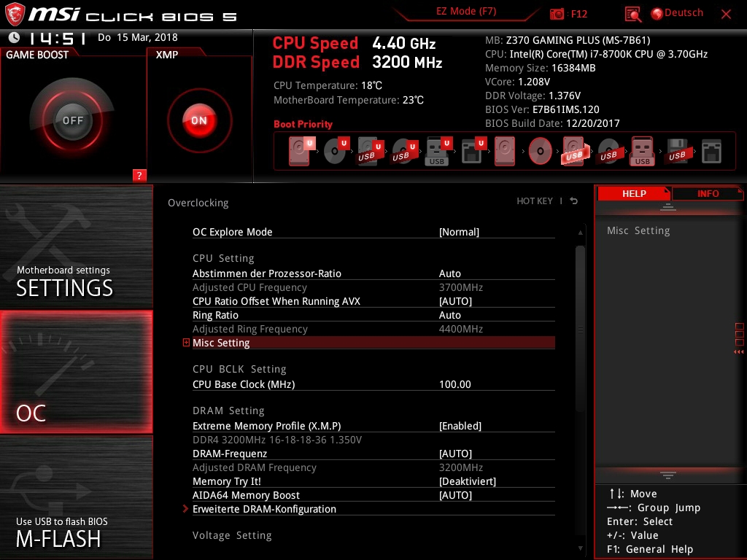Screen dimensions: 747x560
Task: Open the OC overclocking section
Action: [x=76, y=372]
